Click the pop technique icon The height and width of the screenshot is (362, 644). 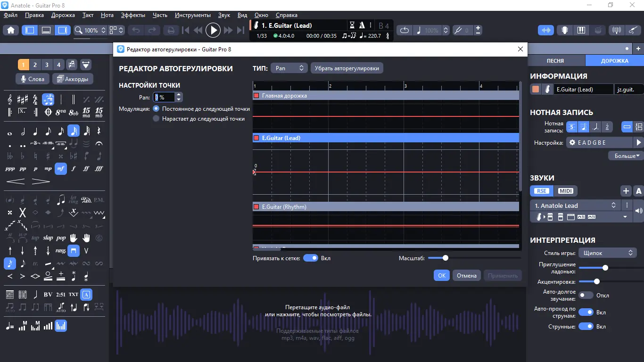tap(61, 238)
